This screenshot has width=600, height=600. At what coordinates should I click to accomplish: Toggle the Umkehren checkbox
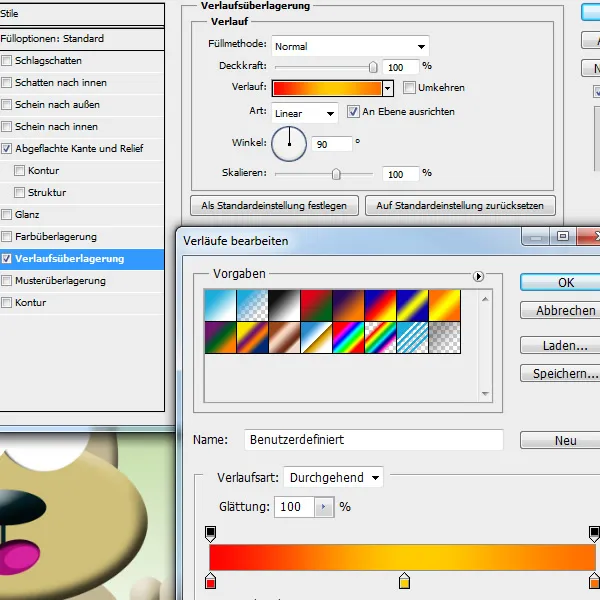point(409,88)
